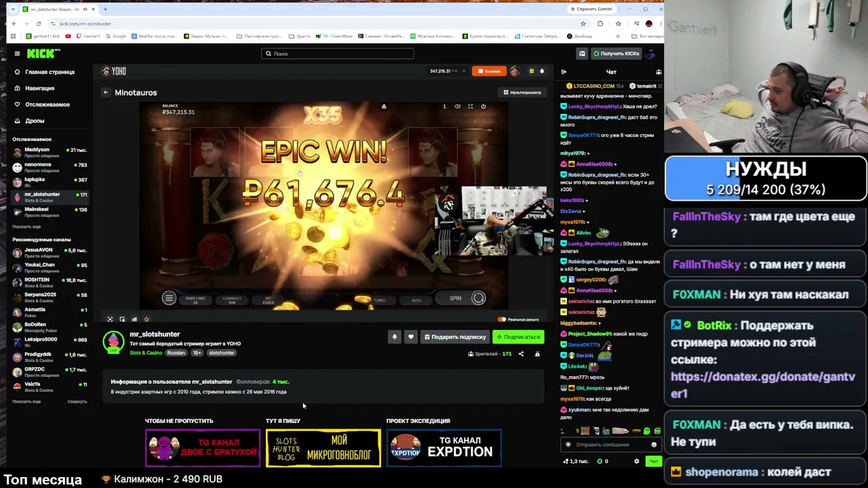
Task: Open the ДВОЕ С БРАТУХОЙ TG banner
Action: (203, 448)
